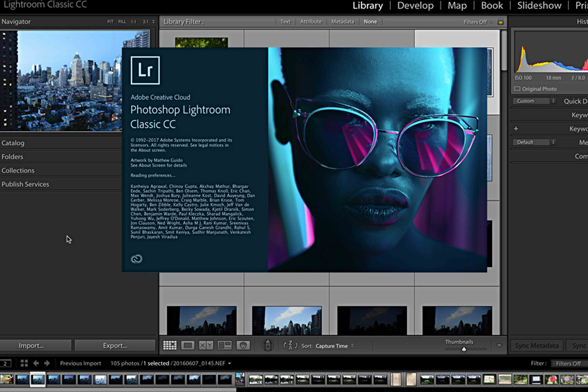Select the green foliage grid thumbnail at top
Screen dimensions: 588x392
(x=201, y=43)
